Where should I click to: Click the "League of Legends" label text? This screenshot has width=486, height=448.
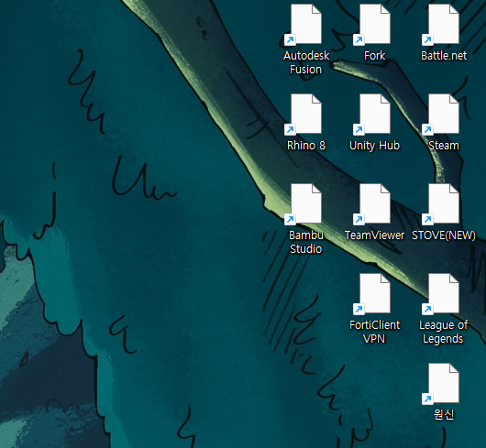(444, 332)
